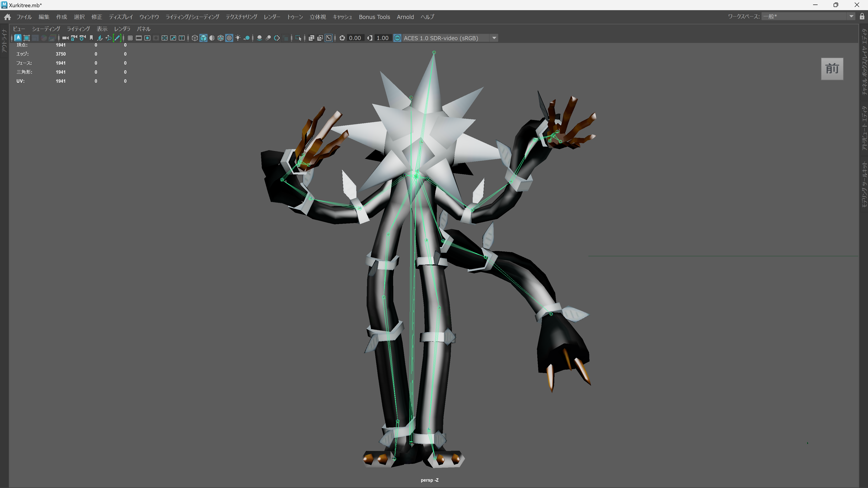Toggle the isolate select icon
Viewport: 868px width, 488px height.
[299, 38]
